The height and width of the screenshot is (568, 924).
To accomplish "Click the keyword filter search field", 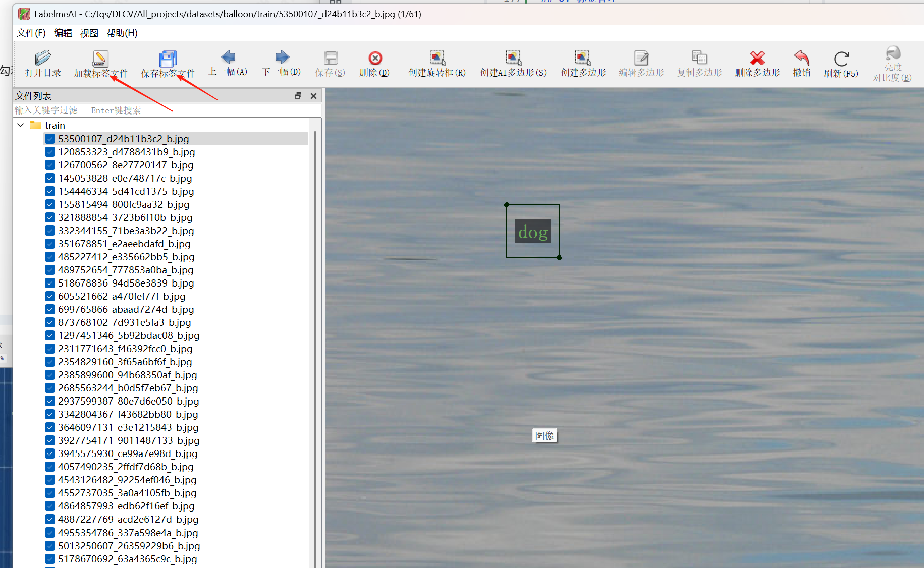I will point(151,110).
